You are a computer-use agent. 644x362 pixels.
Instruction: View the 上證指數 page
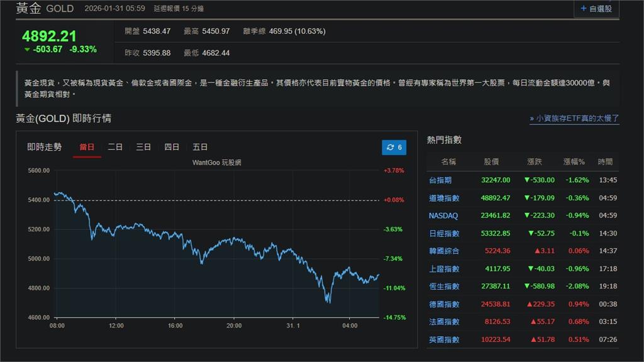443,268
